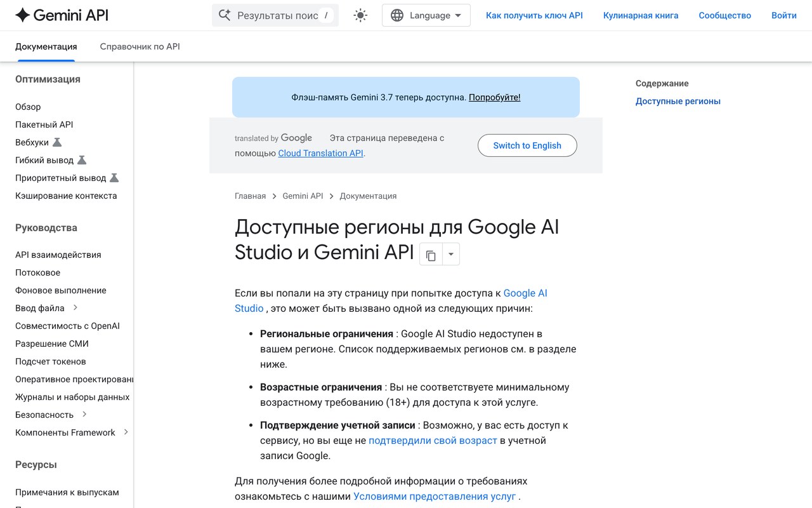
Task: Open the Language dropdown
Action: point(426,15)
